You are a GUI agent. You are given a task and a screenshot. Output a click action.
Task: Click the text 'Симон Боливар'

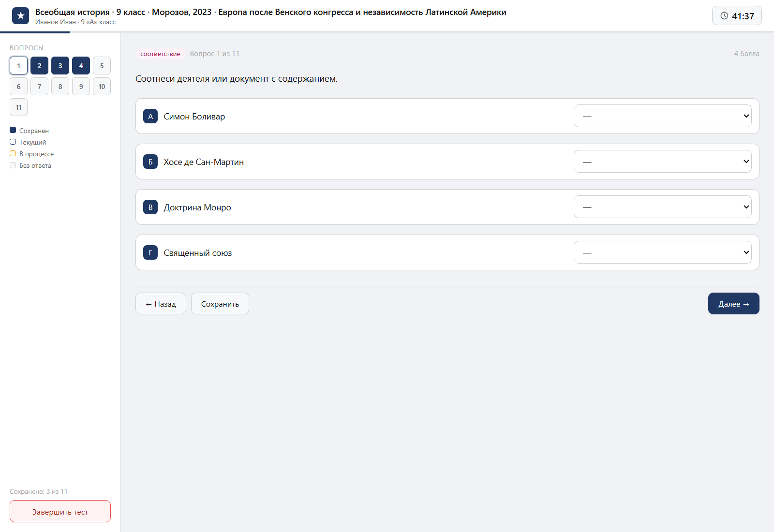(x=194, y=117)
